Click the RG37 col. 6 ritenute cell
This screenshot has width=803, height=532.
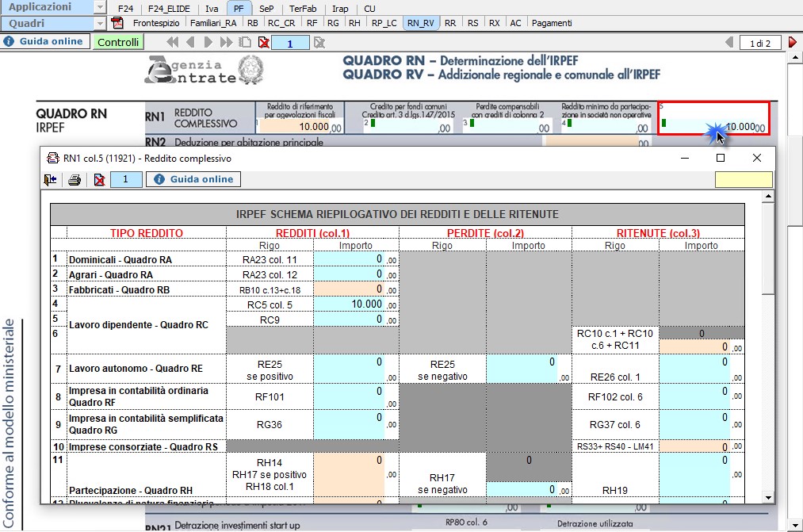click(694, 424)
